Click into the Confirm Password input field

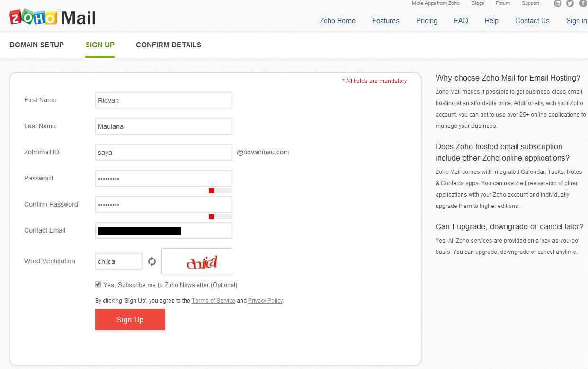click(x=164, y=205)
